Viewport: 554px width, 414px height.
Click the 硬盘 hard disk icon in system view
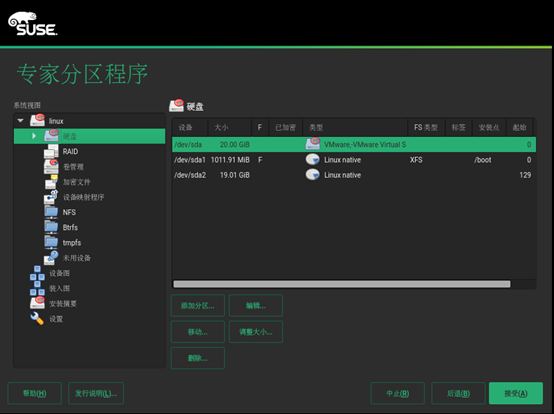51,135
